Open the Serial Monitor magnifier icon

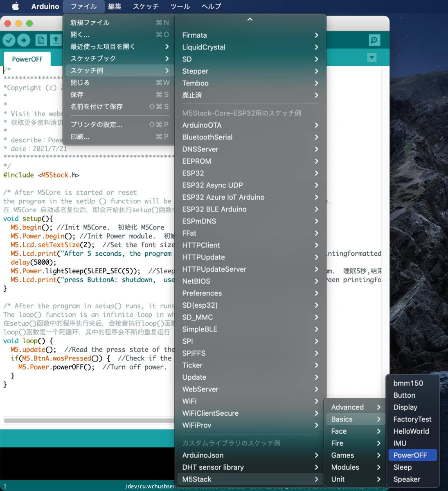click(x=374, y=40)
